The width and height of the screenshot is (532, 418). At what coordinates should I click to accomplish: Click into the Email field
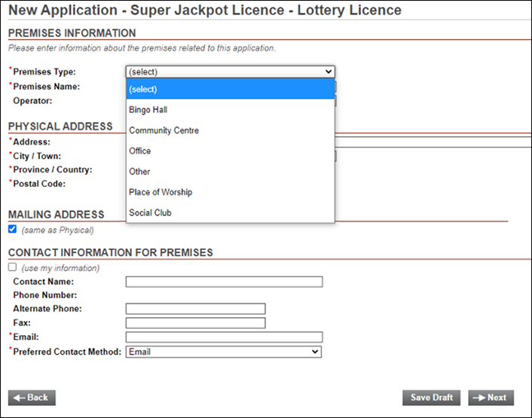[x=224, y=337]
